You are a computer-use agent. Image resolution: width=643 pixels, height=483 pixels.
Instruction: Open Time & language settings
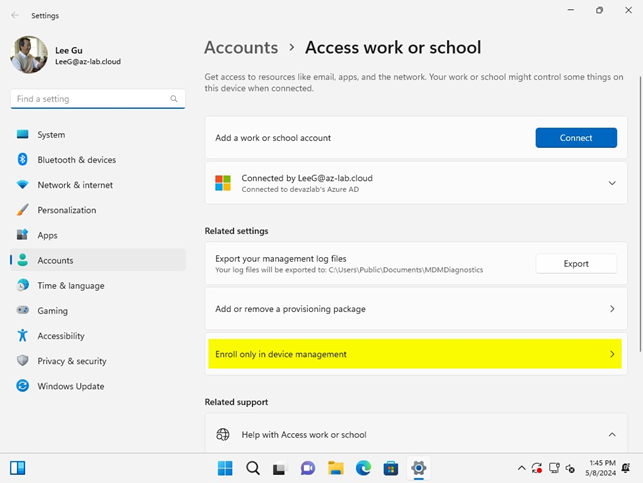pos(98,285)
